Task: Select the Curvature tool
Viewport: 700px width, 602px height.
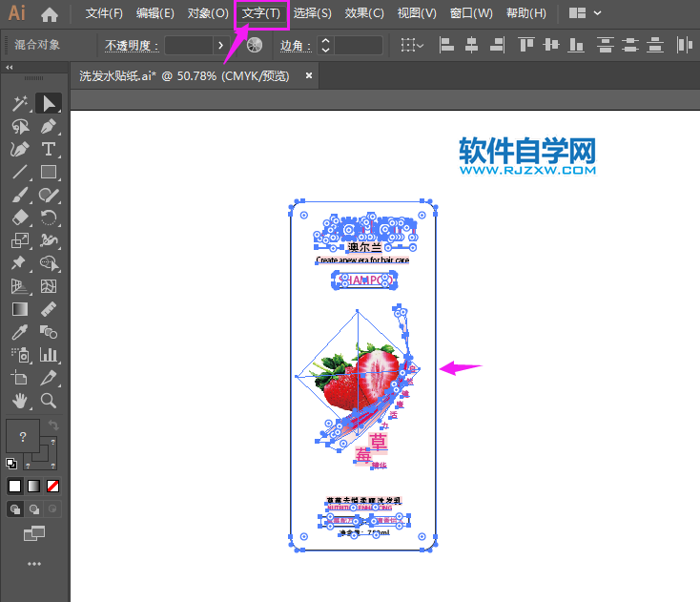Action: tap(20, 149)
